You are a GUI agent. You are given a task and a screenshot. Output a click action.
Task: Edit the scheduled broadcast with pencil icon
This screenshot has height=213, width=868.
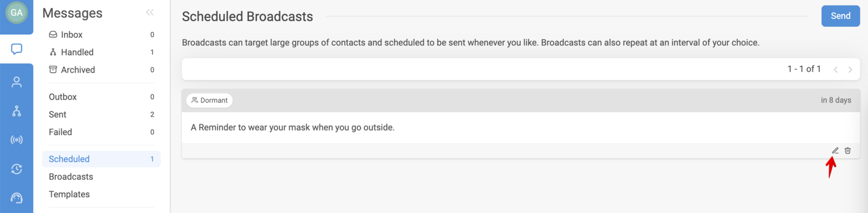click(x=835, y=151)
